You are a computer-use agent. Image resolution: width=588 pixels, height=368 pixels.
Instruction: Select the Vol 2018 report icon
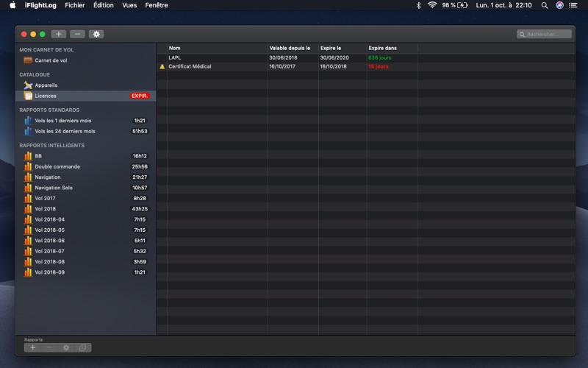[x=28, y=208]
